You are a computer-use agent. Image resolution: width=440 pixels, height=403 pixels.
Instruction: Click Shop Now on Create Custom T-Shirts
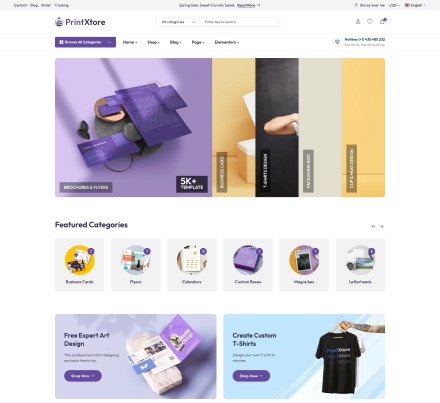coord(251,376)
